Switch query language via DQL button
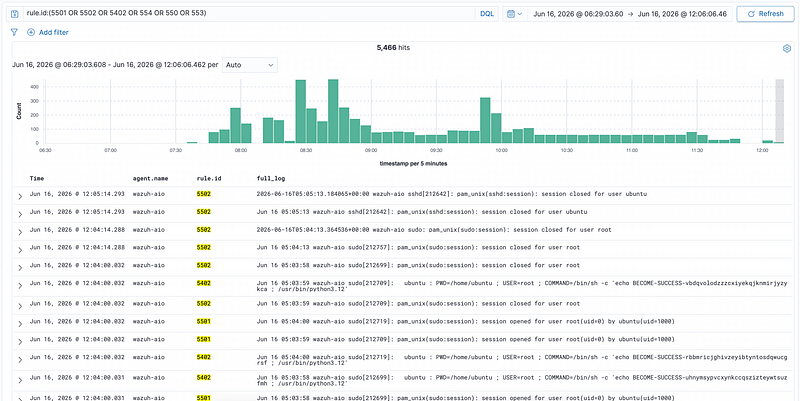 click(x=487, y=14)
